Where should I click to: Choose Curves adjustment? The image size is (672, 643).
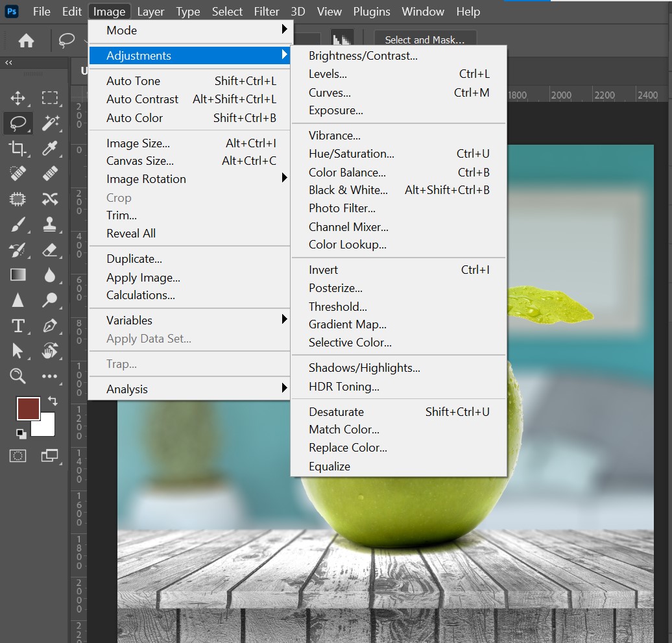pos(398,93)
